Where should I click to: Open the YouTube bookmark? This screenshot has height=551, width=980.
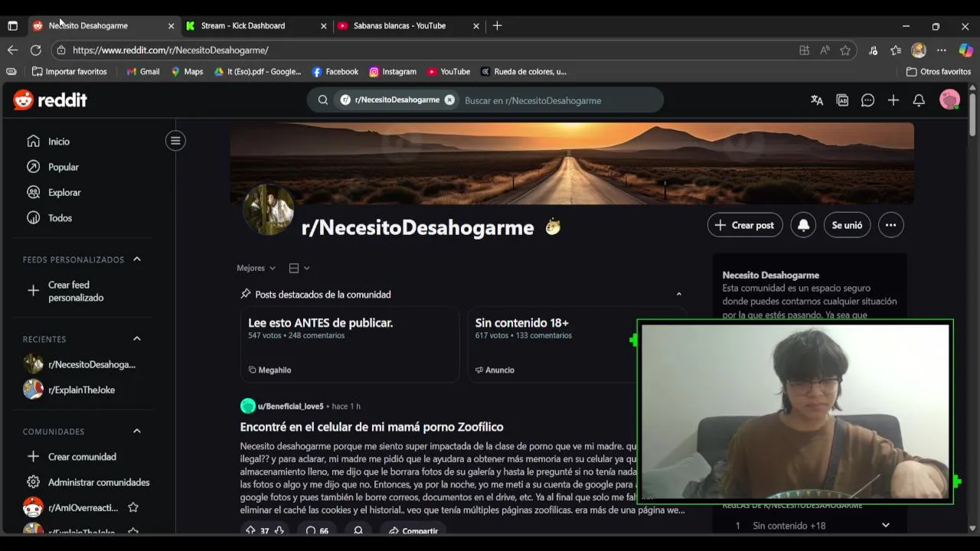(449, 71)
